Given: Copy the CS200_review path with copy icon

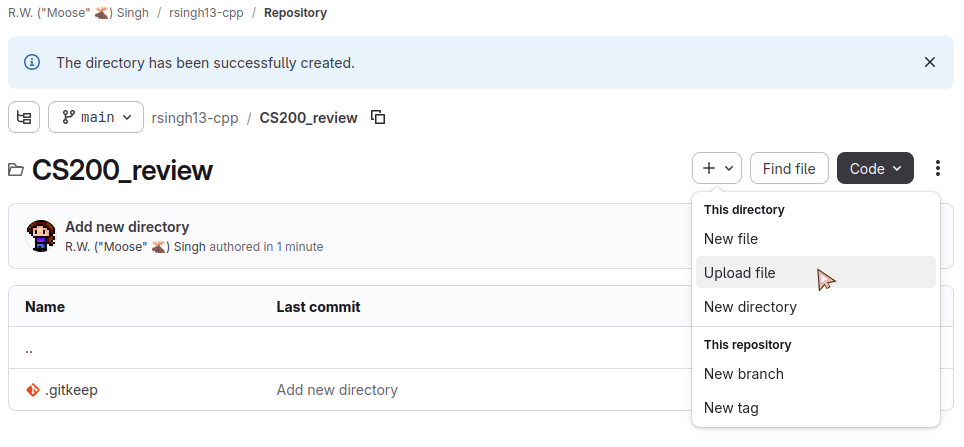Looking at the screenshot, I should click(378, 117).
